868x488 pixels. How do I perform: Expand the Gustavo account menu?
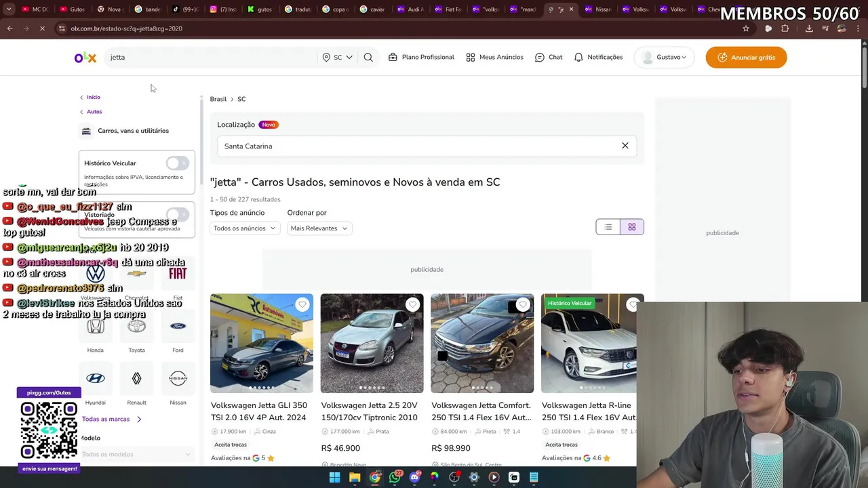point(664,58)
